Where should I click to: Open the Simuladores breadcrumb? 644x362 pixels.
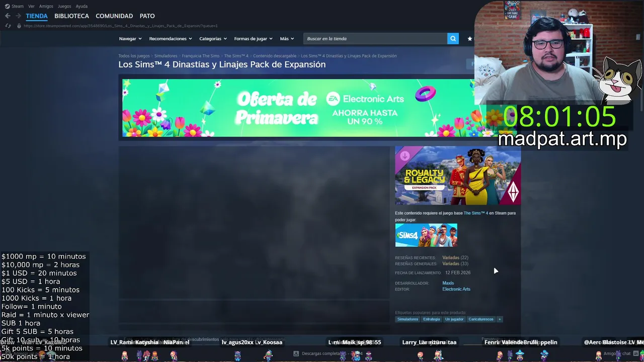[166, 56]
